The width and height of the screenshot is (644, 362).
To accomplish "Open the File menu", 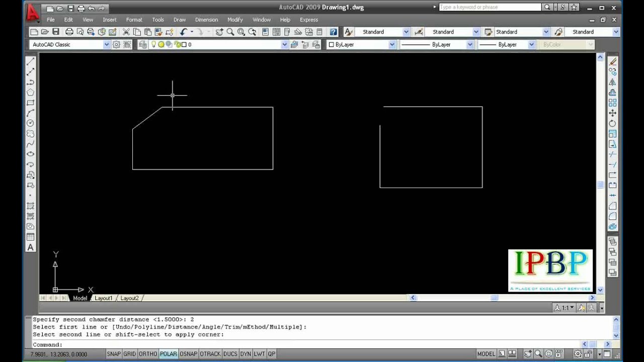I will pos(51,20).
